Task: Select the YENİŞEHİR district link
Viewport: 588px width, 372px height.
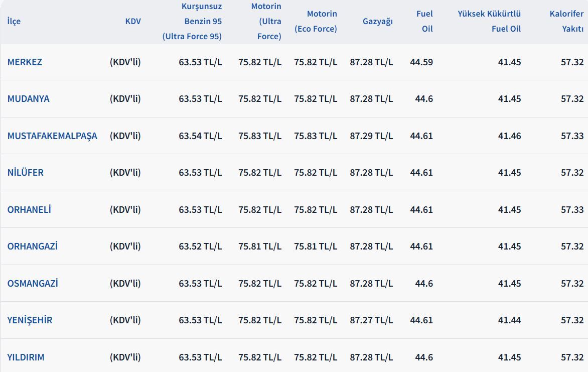Action: pos(30,320)
